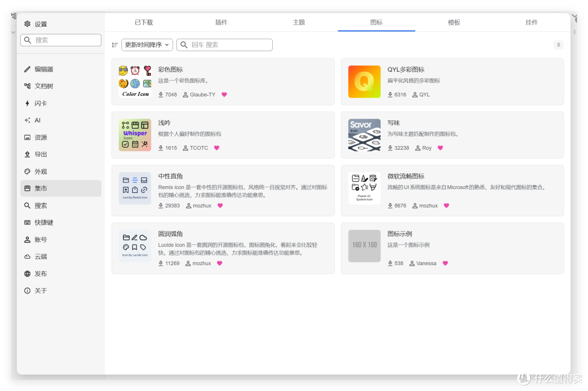Click the heart icon on 圆润弧角 card
The image size is (588, 391).
coord(220,264)
